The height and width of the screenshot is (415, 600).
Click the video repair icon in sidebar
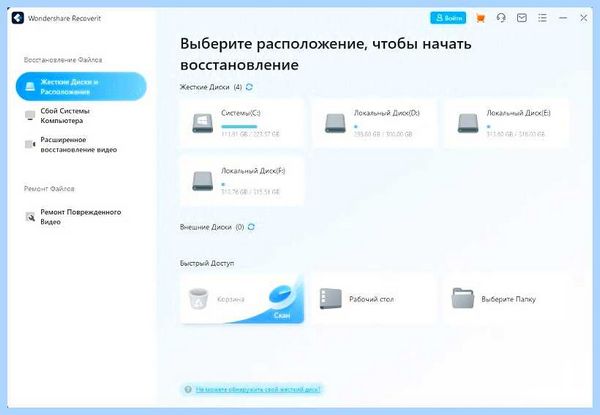click(30, 217)
